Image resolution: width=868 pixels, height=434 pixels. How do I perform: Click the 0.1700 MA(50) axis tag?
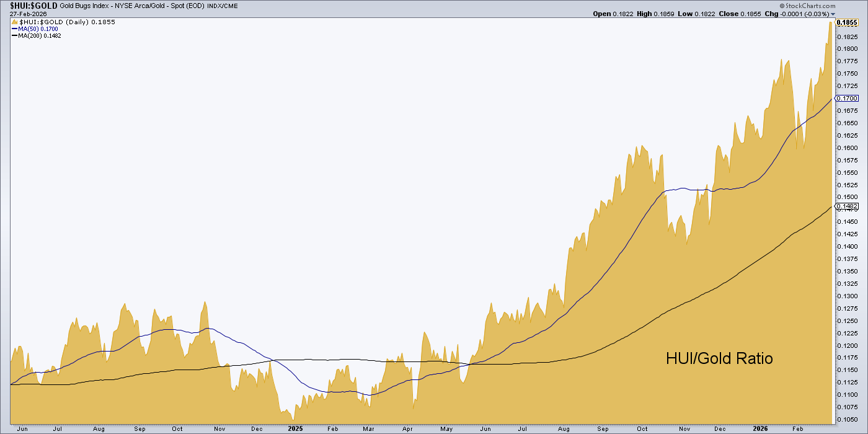pyautogui.click(x=846, y=98)
